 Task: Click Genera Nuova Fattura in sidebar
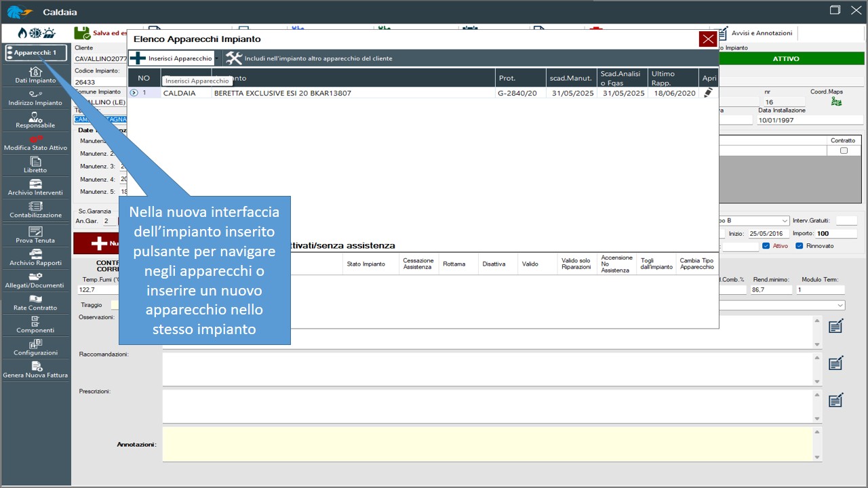[35, 369]
